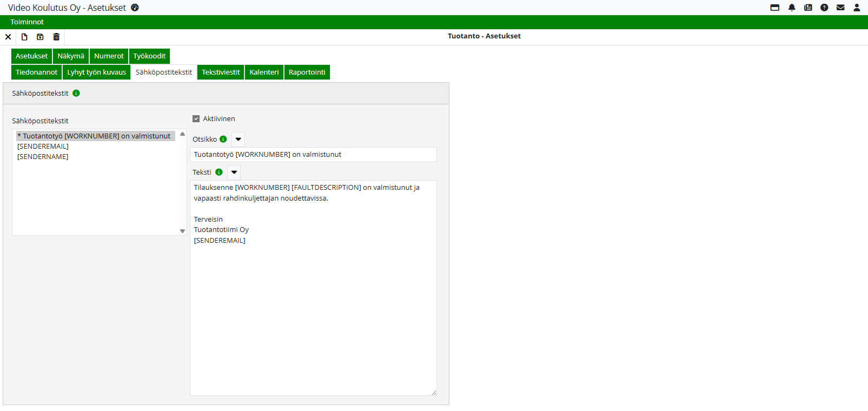Open messages envelope icon
This screenshot has width=868, height=411.
pyautogui.click(x=840, y=8)
